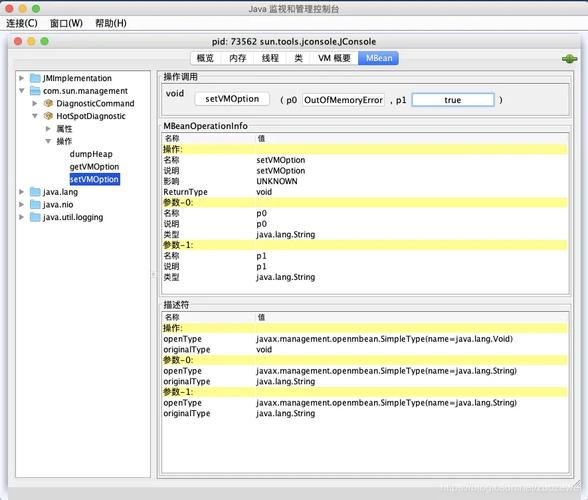588x500 pixels.
Task: Click the p0 field containing OutOfMemoryError
Action: (x=344, y=100)
